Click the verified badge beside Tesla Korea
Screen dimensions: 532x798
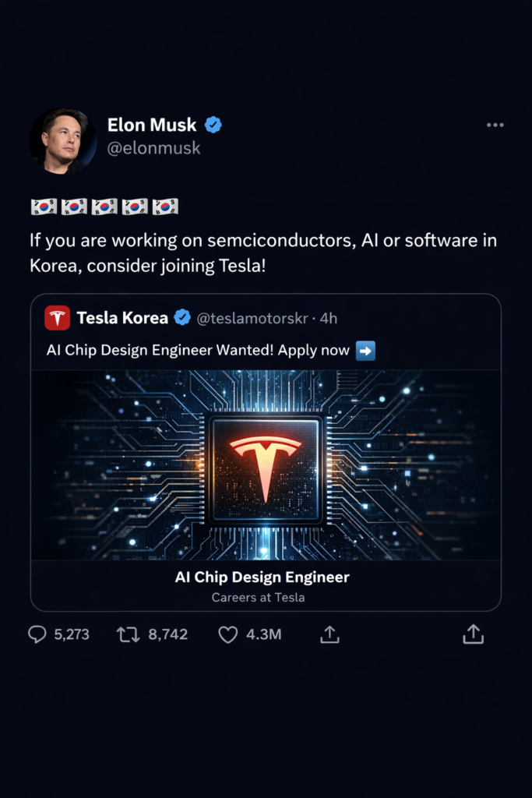(x=182, y=318)
